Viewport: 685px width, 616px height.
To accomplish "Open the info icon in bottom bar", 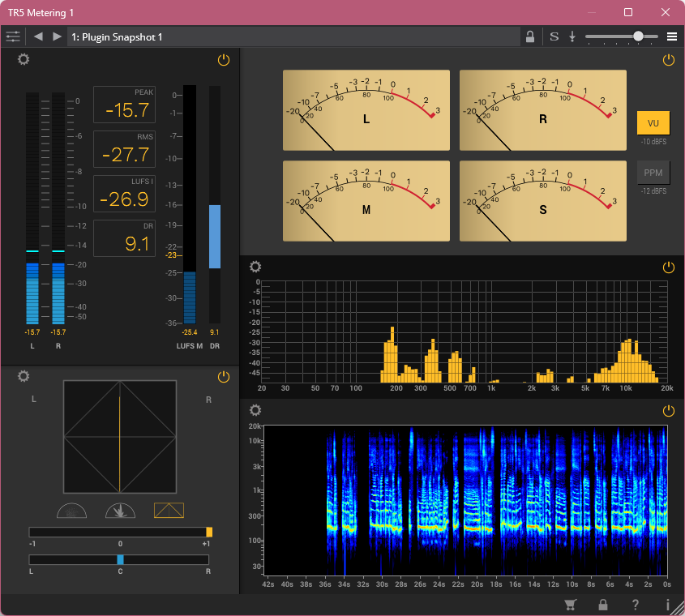I will pyautogui.click(x=667, y=605).
